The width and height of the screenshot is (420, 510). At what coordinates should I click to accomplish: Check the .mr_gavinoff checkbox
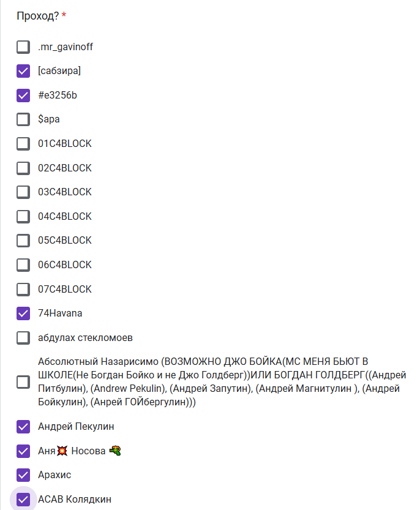click(x=23, y=47)
